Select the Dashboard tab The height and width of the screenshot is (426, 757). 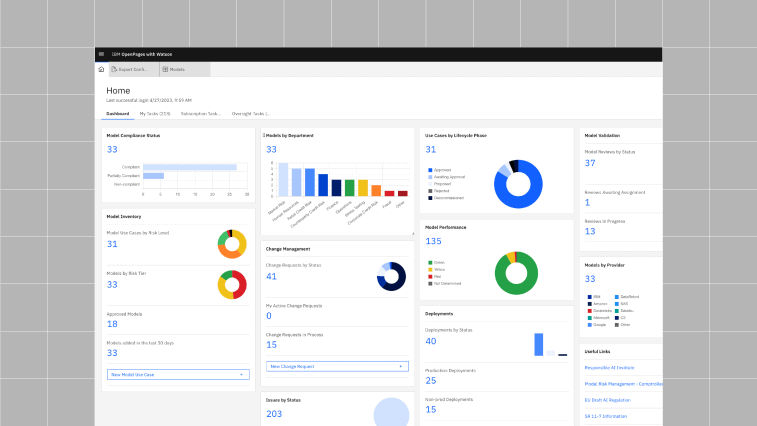tap(117, 114)
